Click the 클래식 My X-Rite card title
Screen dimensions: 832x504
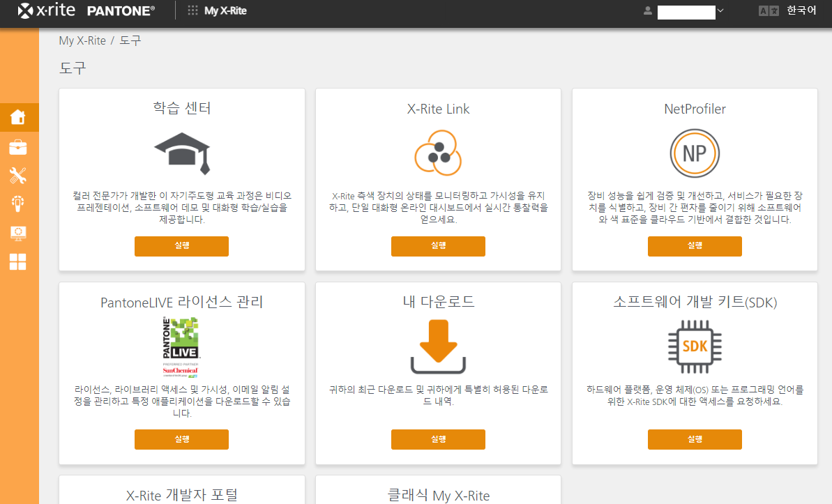tap(438, 495)
